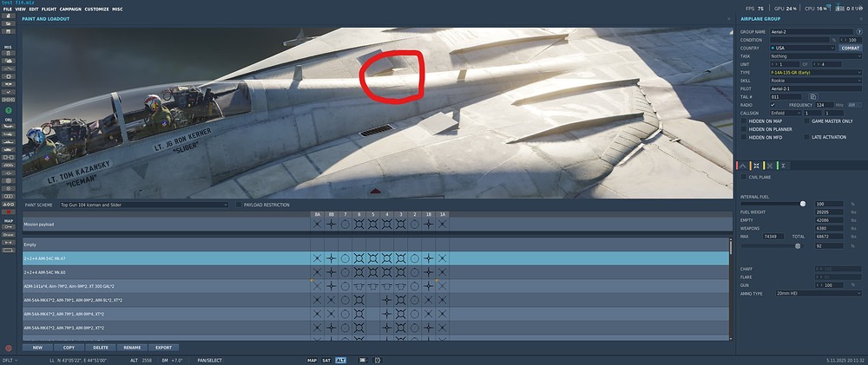Click the payload list vertical scrollbar

[x=731, y=290]
